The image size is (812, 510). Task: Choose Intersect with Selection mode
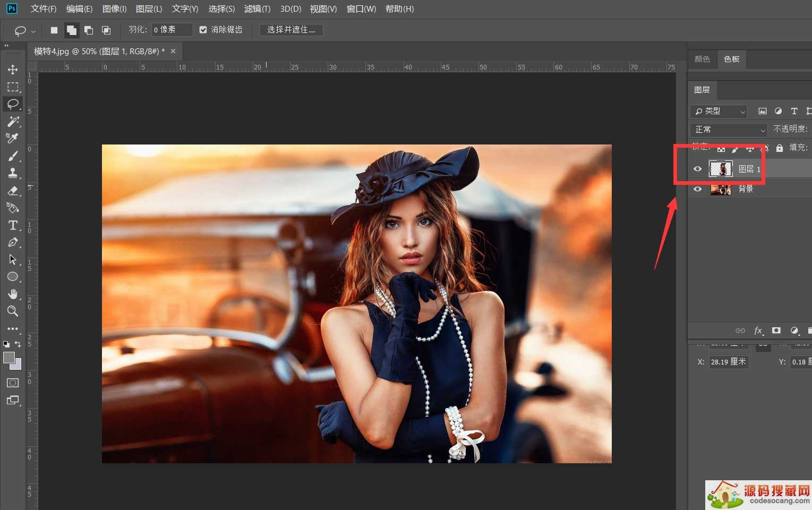click(106, 30)
